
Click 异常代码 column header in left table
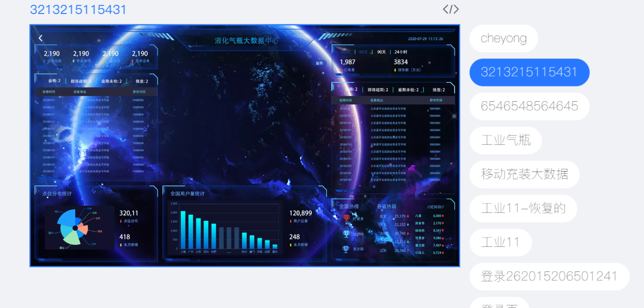(138, 92)
